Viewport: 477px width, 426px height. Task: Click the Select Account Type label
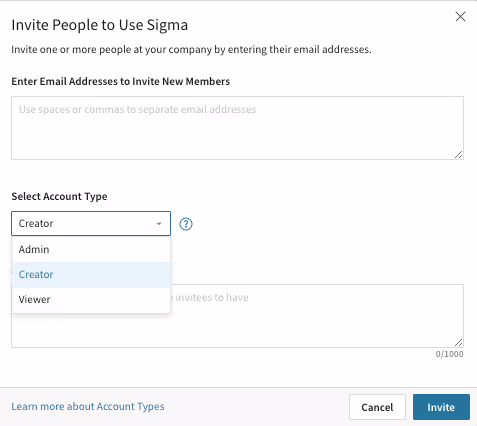click(59, 196)
